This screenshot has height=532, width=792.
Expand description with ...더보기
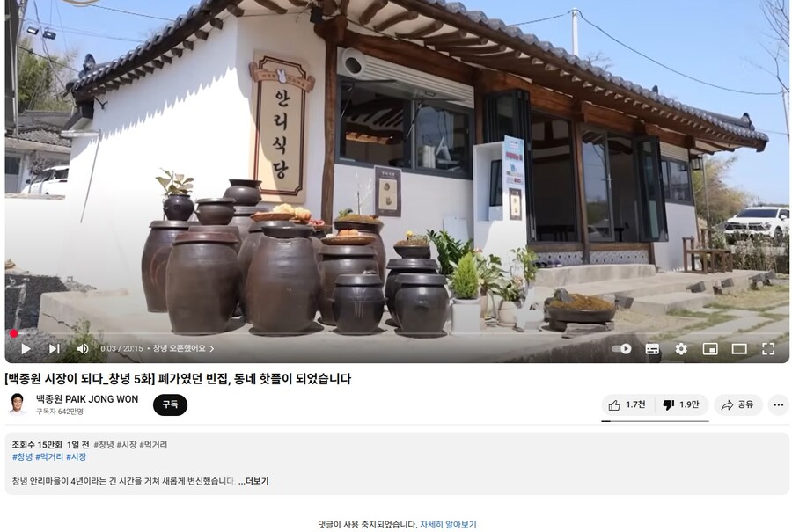(x=253, y=481)
